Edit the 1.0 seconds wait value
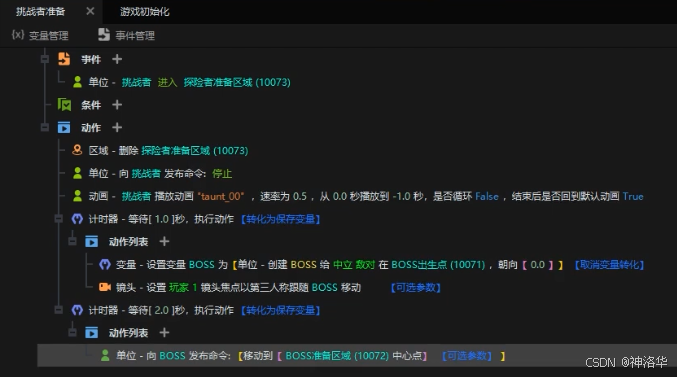The height and width of the screenshot is (377, 677). 161,219
